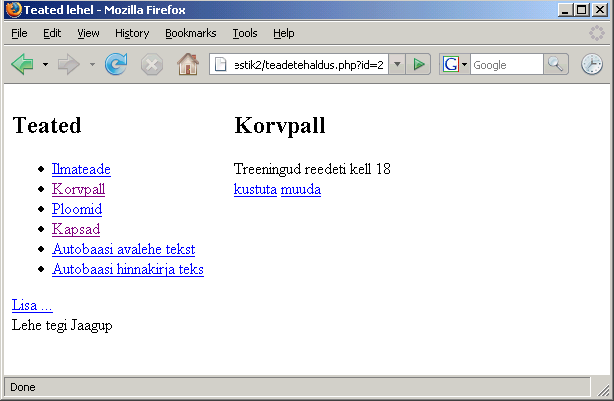Screen dimensions: 614x401
Task: Go to the Home page icon
Action: point(187,64)
